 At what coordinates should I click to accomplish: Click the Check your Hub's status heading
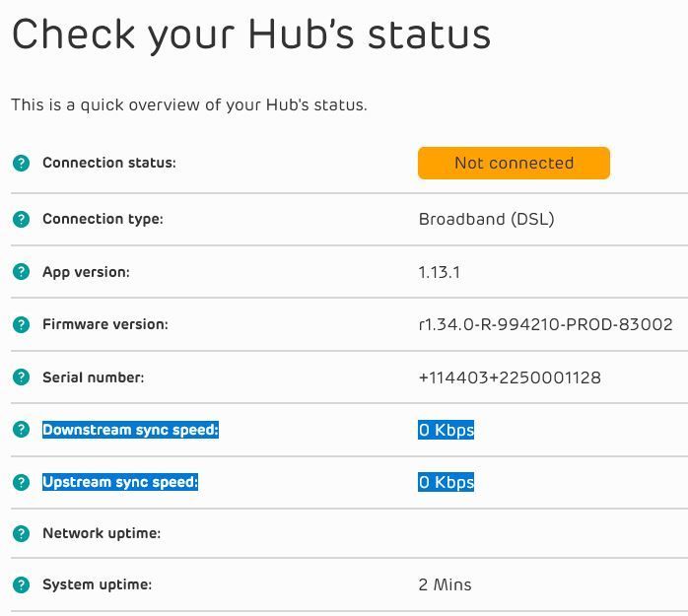point(251,35)
